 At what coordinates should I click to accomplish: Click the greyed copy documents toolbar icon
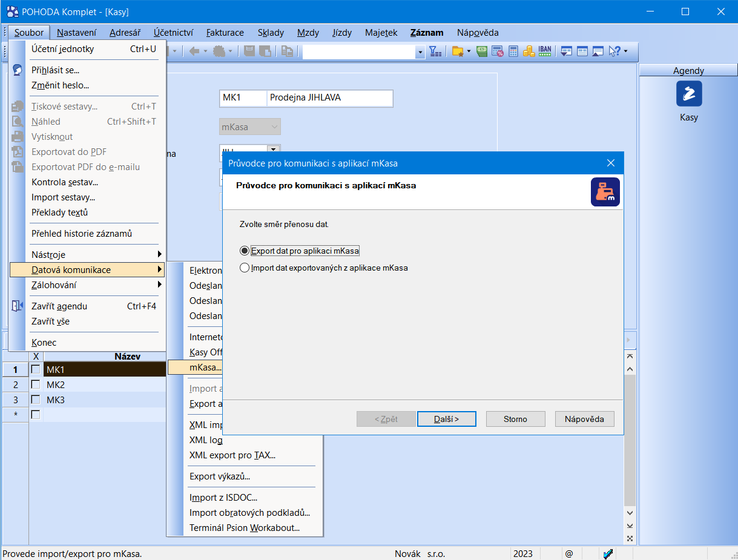287,51
